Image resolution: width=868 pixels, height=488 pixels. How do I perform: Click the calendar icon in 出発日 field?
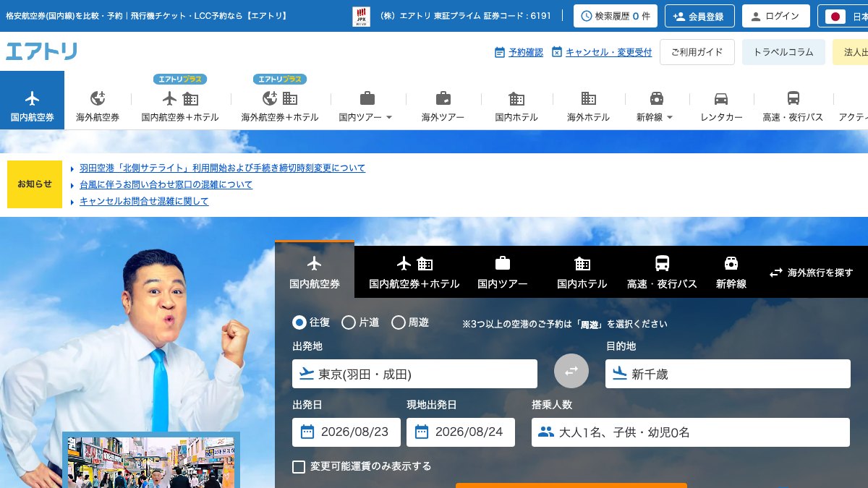[307, 432]
